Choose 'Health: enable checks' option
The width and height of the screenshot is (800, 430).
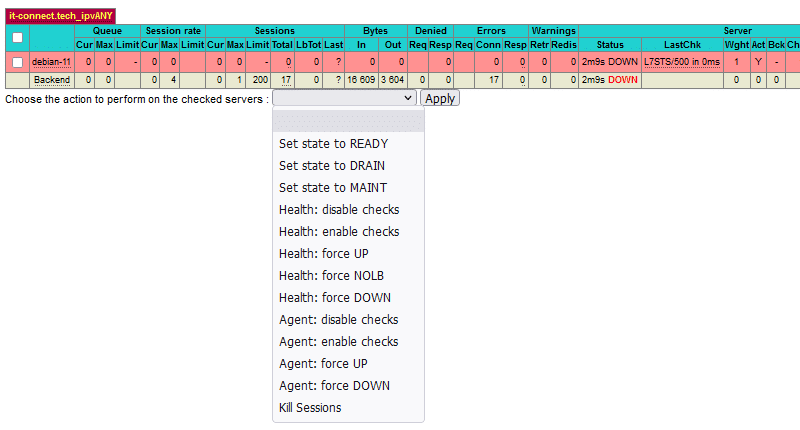point(339,232)
